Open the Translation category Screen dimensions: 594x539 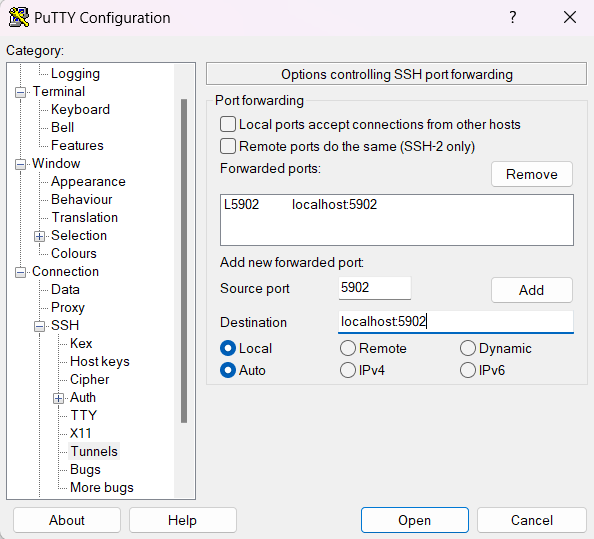click(x=84, y=217)
